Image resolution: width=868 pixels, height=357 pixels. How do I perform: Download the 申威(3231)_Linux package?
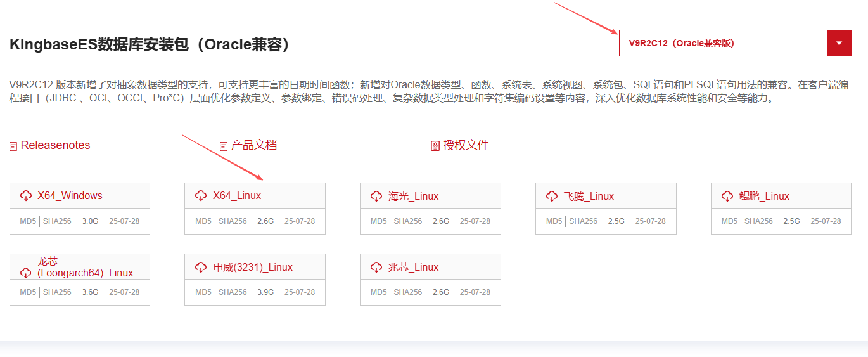pyautogui.click(x=253, y=267)
